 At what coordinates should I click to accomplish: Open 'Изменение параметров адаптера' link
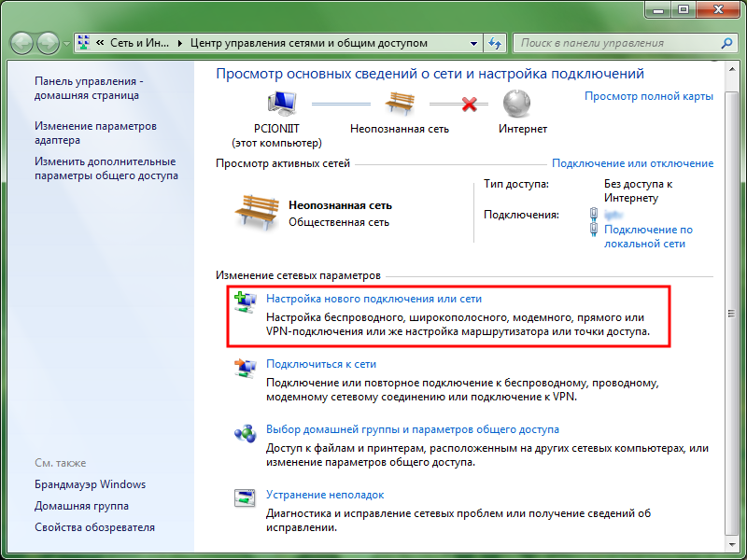click(96, 133)
